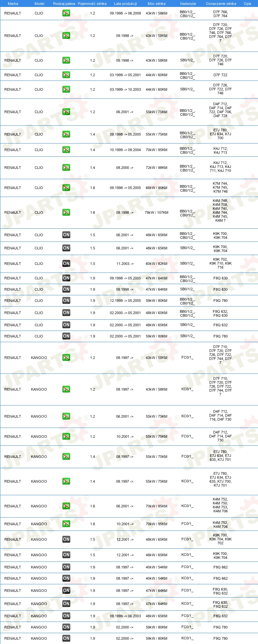Select engine codes K7M 744, K7M 745, K7M 746

click(220, 188)
